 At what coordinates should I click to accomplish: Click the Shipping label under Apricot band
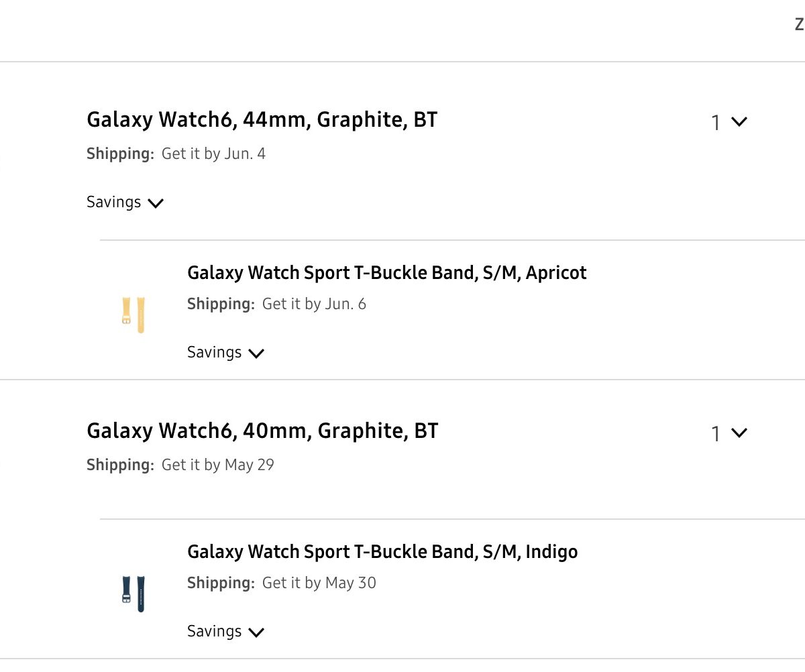coord(221,304)
